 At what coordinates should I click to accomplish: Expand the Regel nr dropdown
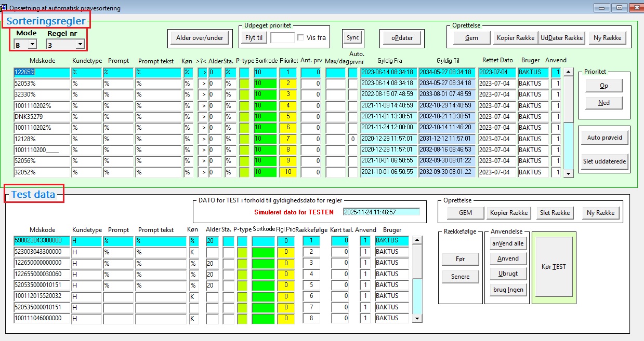point(80,45)
